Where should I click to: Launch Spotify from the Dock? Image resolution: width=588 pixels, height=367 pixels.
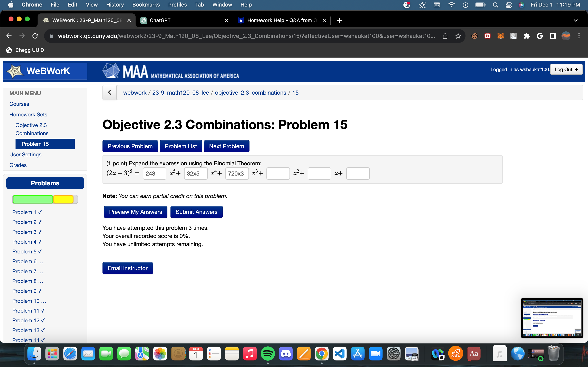coord(268,354)
